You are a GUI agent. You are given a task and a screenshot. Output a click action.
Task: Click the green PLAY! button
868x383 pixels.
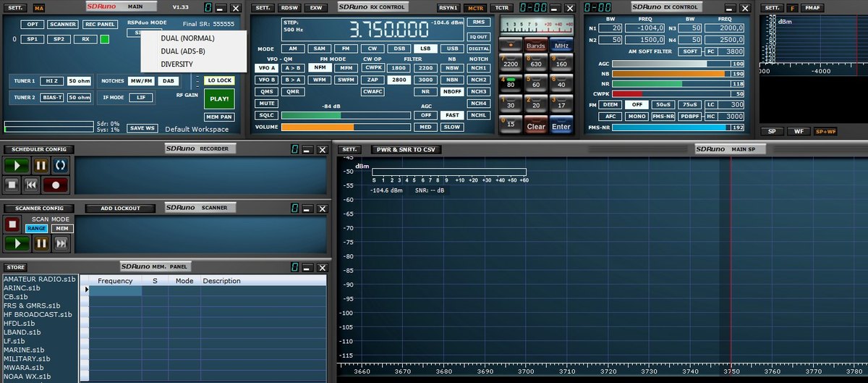click(219, 98)
